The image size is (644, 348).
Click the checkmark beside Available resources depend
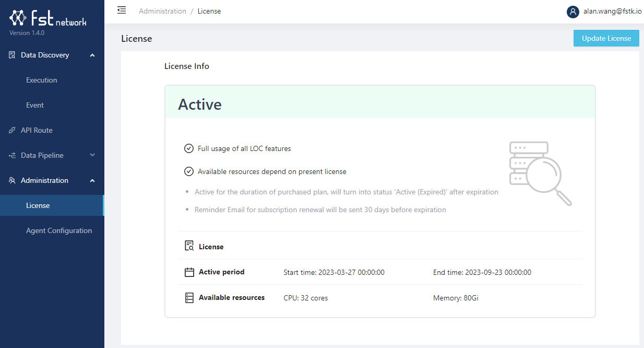pos(189,171)
